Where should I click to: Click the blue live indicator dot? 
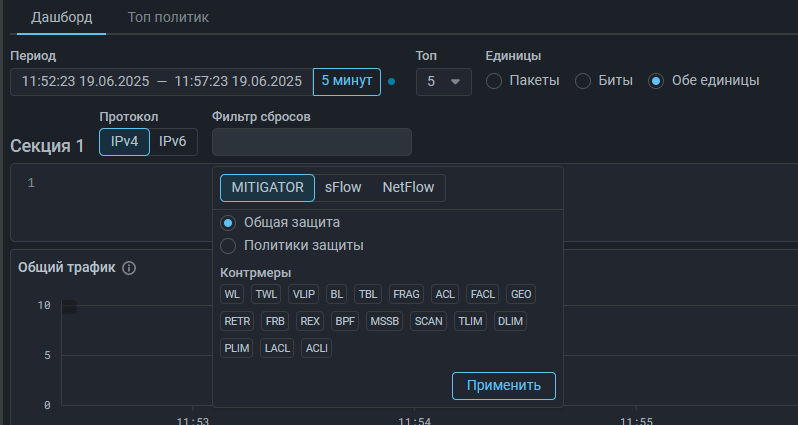click(391, 82)
